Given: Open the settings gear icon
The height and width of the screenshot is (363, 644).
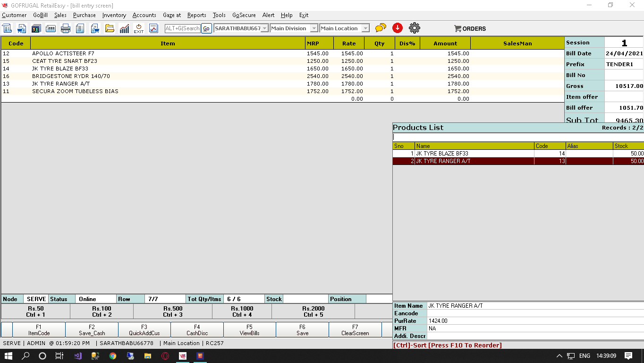Looking at the screenshot, I should 414,28.
